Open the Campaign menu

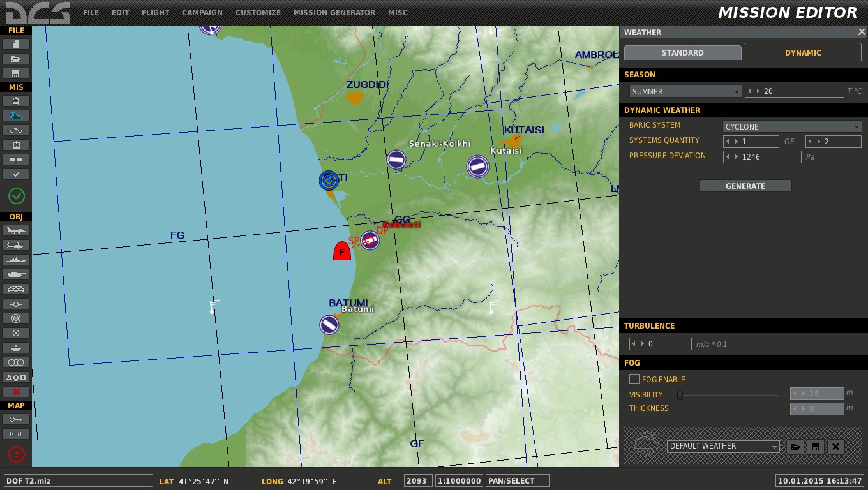[x=202, y=12]
